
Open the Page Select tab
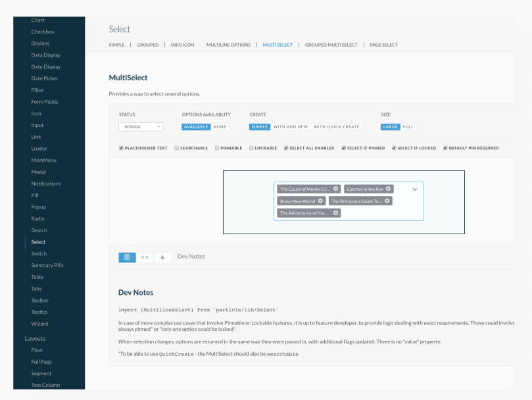(x=383, y=45)
